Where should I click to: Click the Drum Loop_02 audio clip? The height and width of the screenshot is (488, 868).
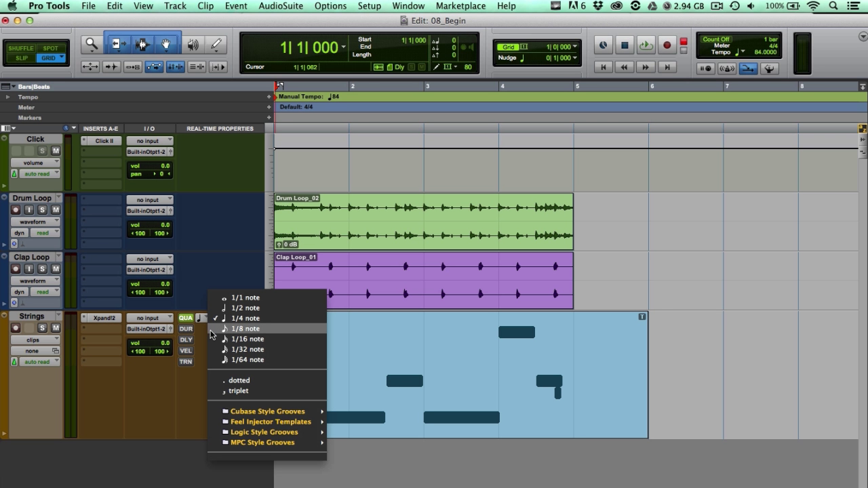pyautogui.click(x=424, y=221)
